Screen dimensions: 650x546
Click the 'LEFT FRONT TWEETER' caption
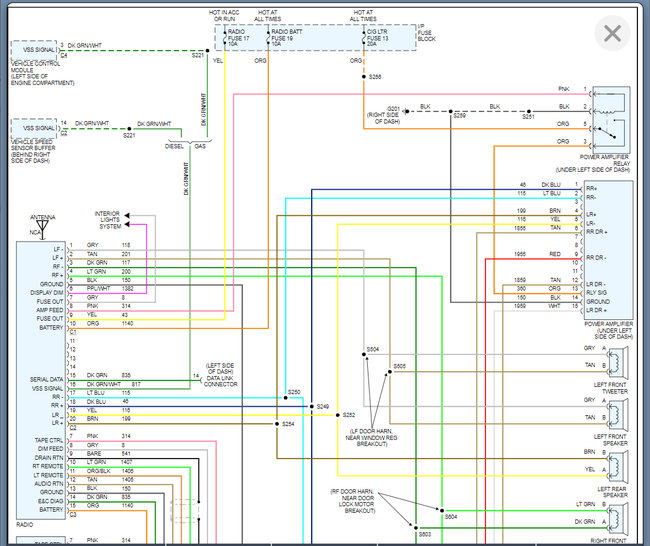(611, 388)
